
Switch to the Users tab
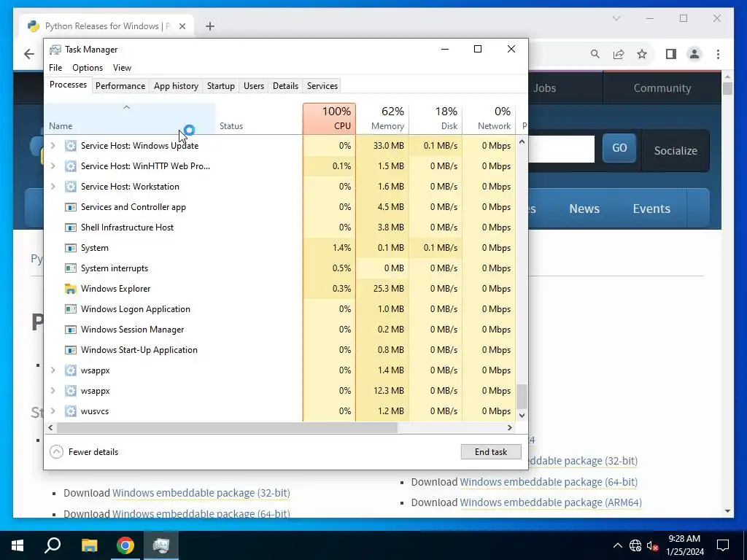(253, 86)
